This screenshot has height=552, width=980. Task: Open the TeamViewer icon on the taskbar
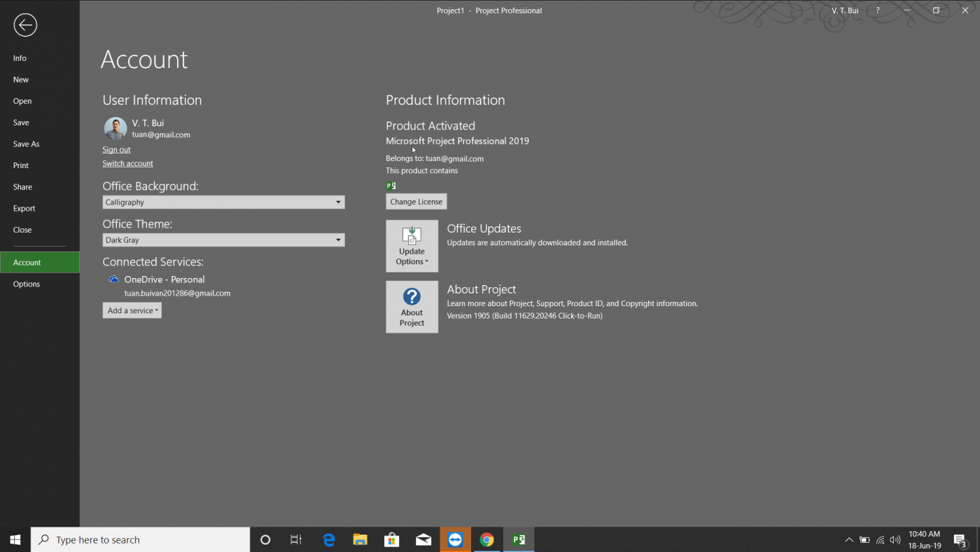point(455,539)
